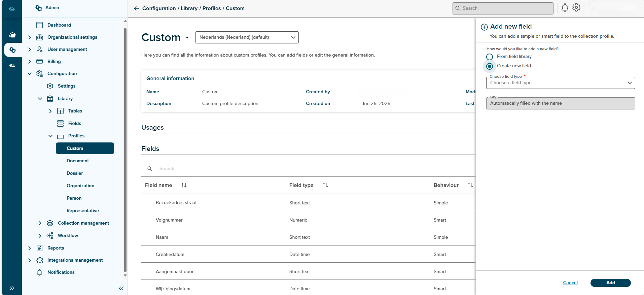
Task: Open the Document profile menu item
Action: 78,161
